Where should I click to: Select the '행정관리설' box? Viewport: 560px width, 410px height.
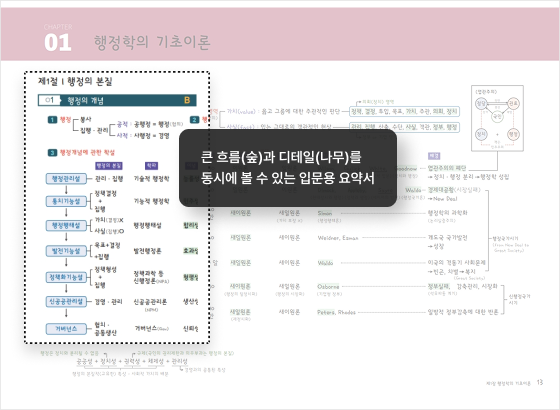point(66,179)
